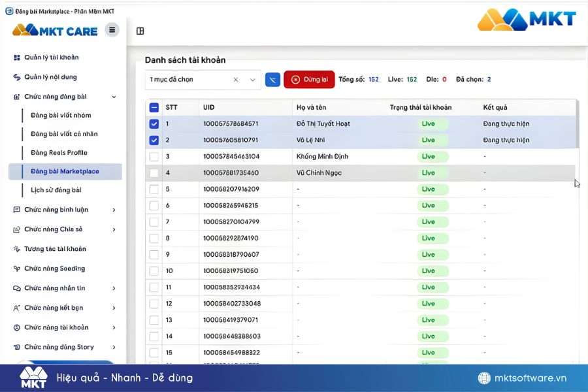Click the UID column header

pos(209,107)
